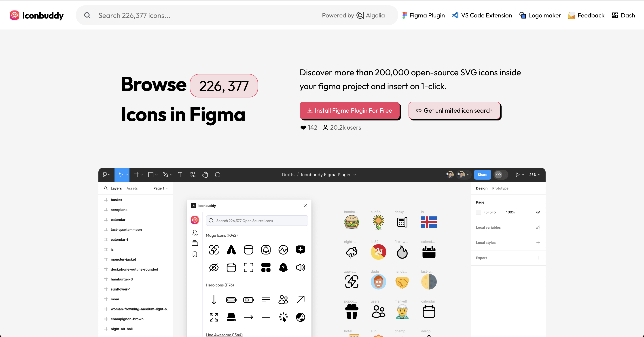The width and height of the screenshot is (644, 337).
Task: Select the Iceland flag icon on canvas
Action: click(x=429, y=222)
